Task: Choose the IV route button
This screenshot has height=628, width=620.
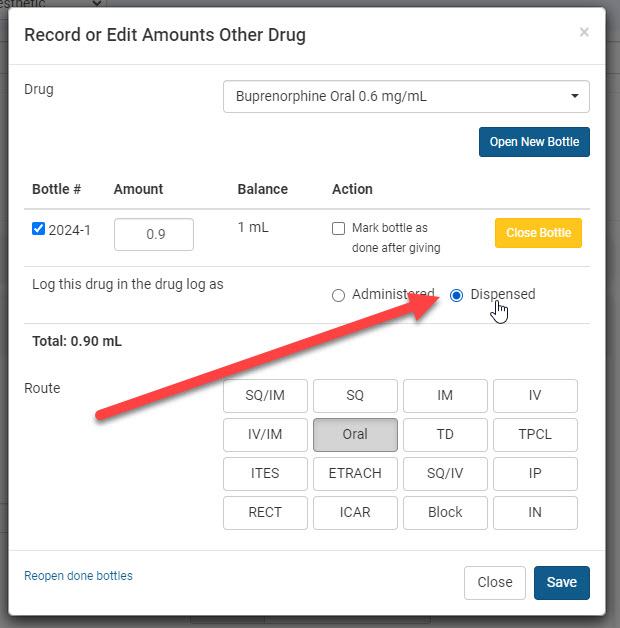Action: (x=535, y=396)
